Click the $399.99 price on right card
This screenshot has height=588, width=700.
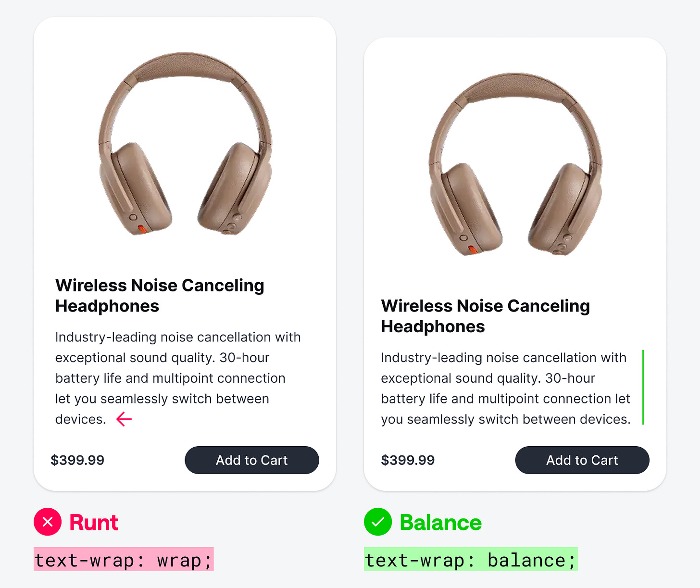point(408,460)
